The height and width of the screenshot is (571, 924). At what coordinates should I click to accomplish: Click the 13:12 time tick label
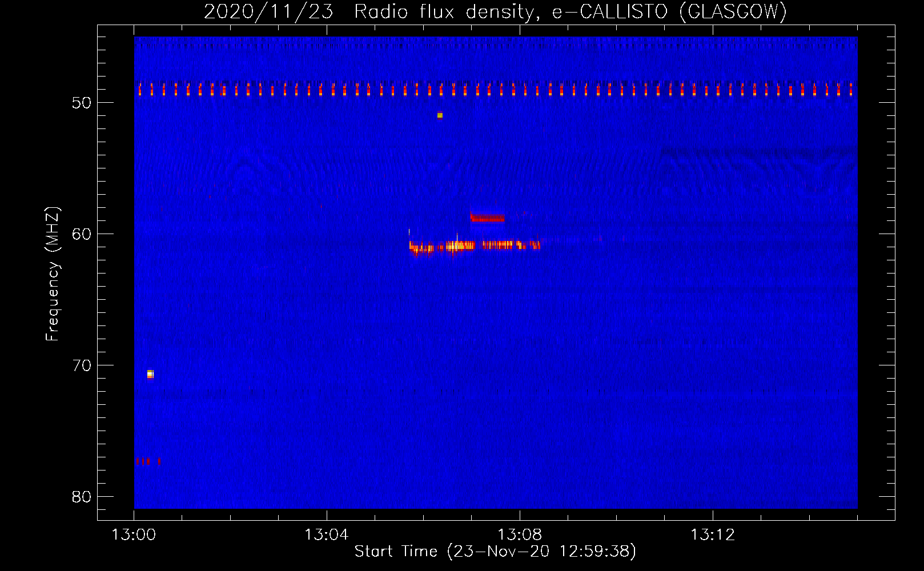point(713,535)
